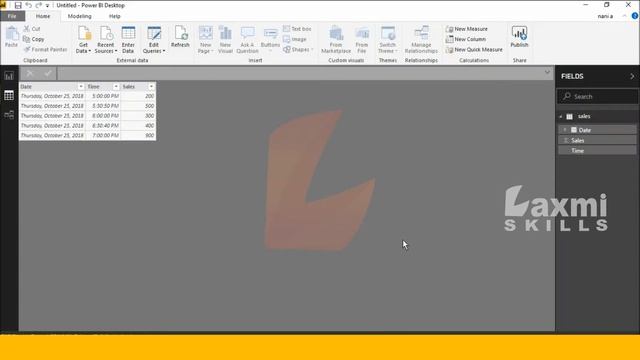
Task: Expand the Date field hierarchy
Action: coord(565,130)
